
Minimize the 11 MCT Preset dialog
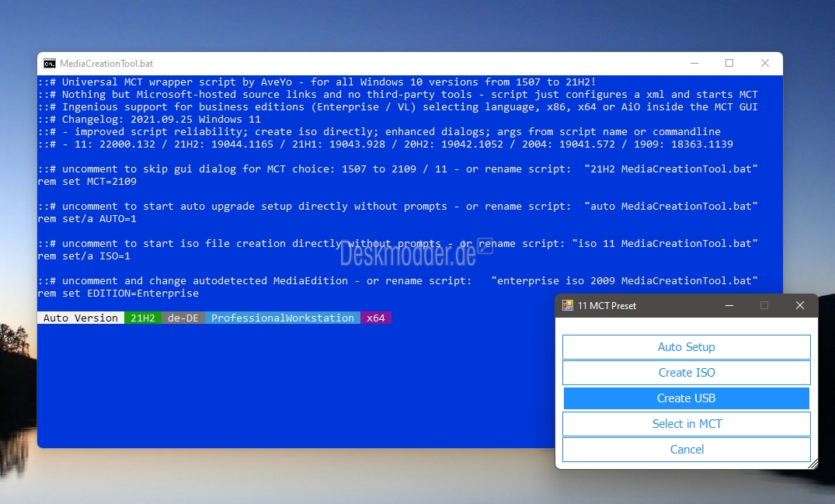click(729, 306)
